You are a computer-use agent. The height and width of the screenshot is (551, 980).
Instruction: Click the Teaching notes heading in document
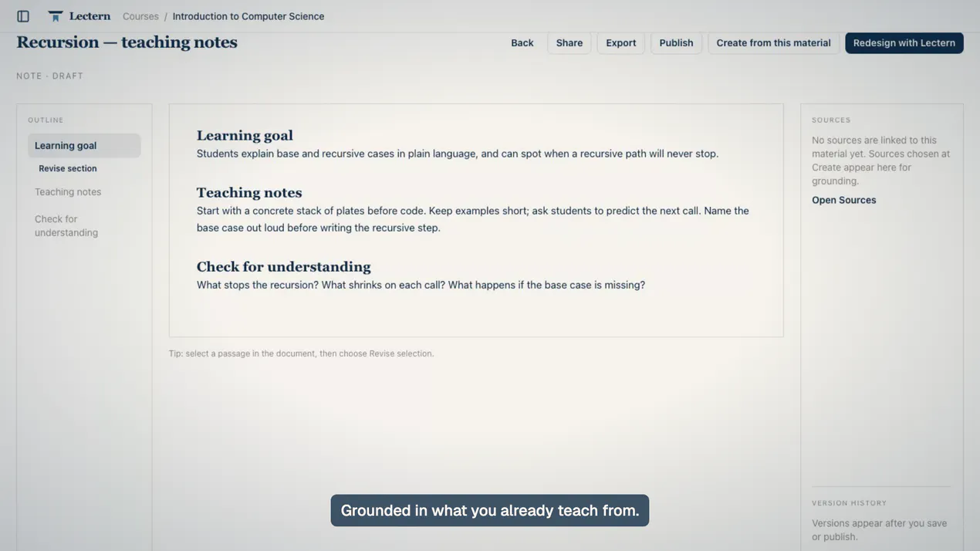(x=249, y=193)
